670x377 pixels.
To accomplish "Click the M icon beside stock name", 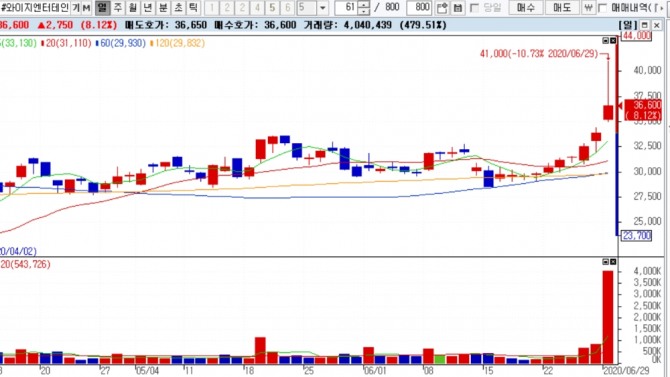I will click(x=87, y=7).
